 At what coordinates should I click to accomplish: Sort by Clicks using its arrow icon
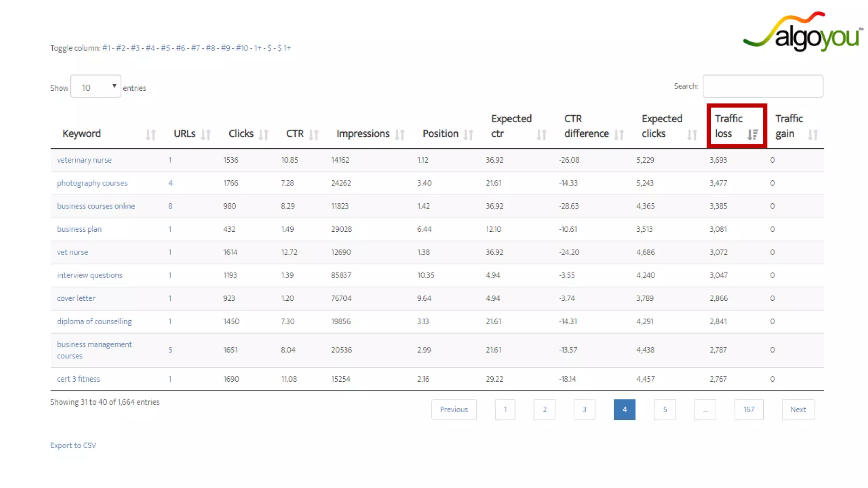264,135
